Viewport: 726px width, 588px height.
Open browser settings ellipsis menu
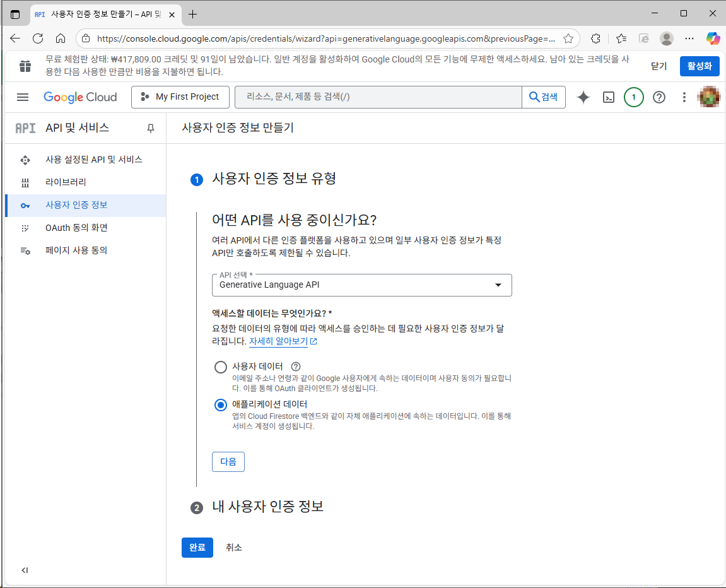pyautogui.click(x=689, y=38)
